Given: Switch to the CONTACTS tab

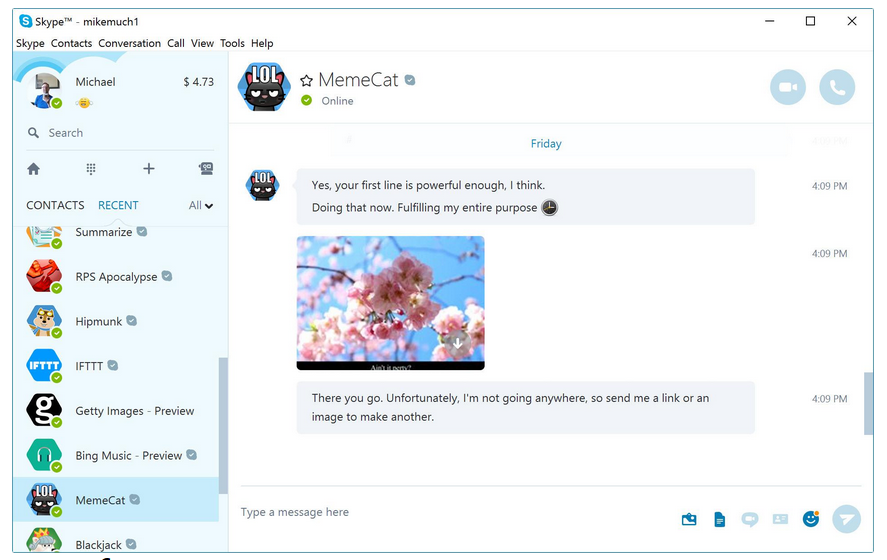Looking at the screenshot, I should pos(55,205).
